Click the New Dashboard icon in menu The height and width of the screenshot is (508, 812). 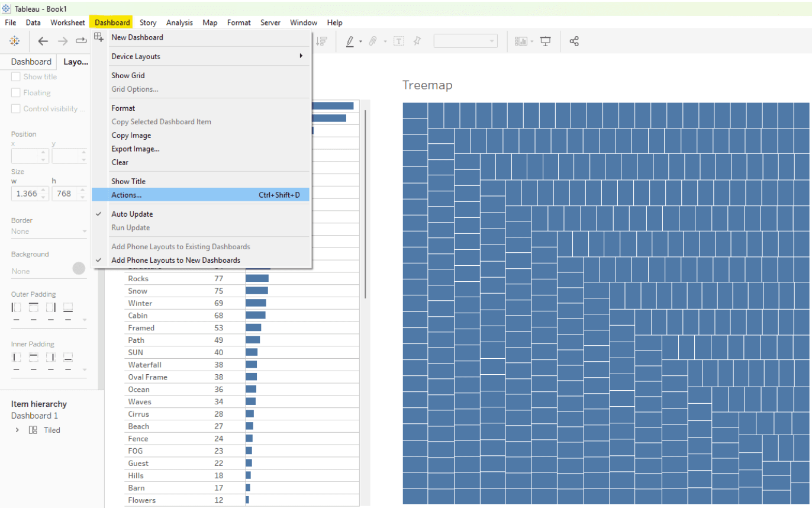tap(99, 37)
